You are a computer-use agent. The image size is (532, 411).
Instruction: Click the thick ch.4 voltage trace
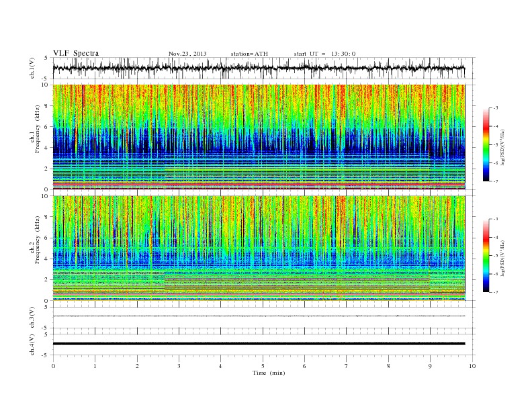(259, 344)
